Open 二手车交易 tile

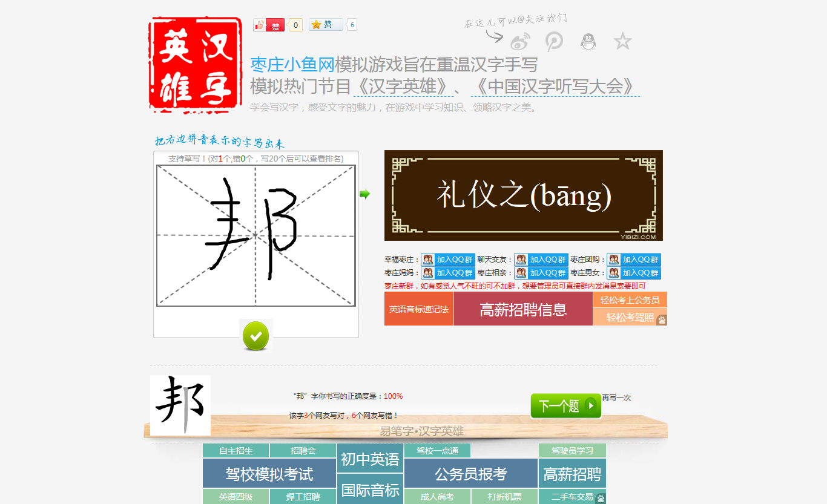[x=572, y=497]
